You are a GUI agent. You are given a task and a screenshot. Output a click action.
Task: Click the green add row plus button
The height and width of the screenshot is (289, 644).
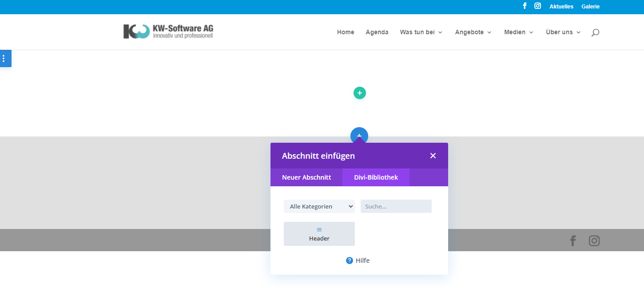click(x=359, y=93)
